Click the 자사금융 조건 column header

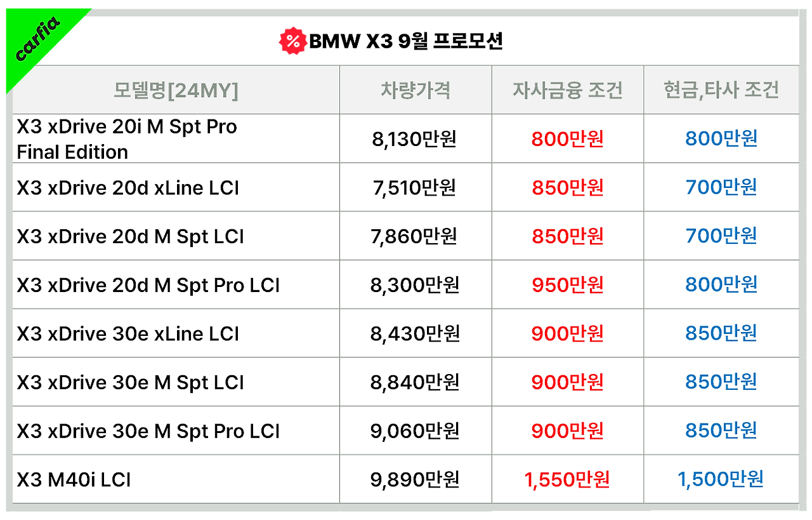tap(567, 90)
